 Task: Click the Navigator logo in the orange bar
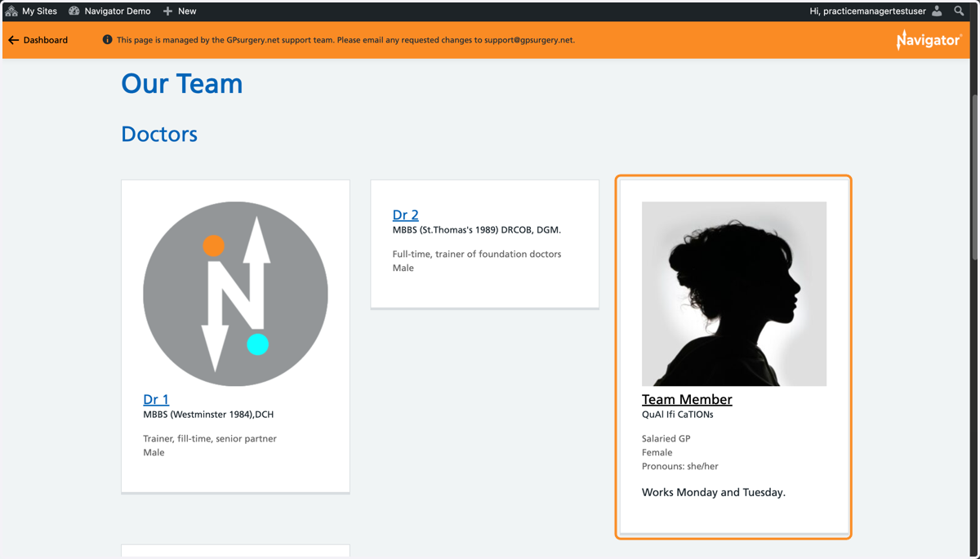coord(929,40)
